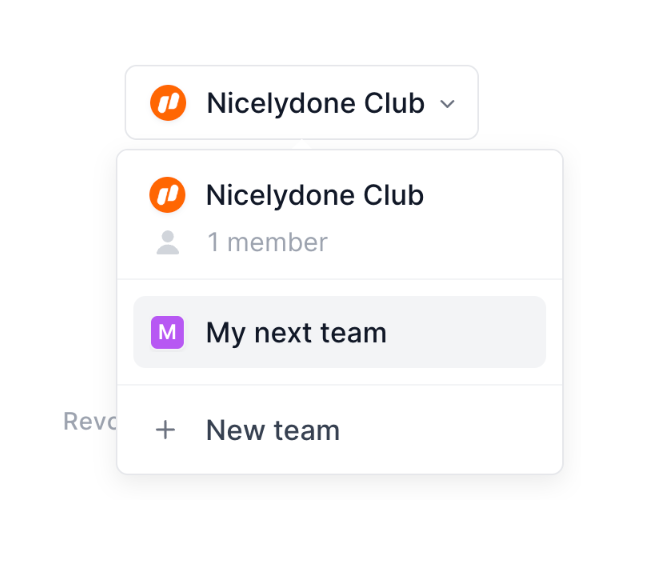This screenshot has height=564, width=645.
Task: Click blank space right of "1 member" text
Action: [440, 243]
